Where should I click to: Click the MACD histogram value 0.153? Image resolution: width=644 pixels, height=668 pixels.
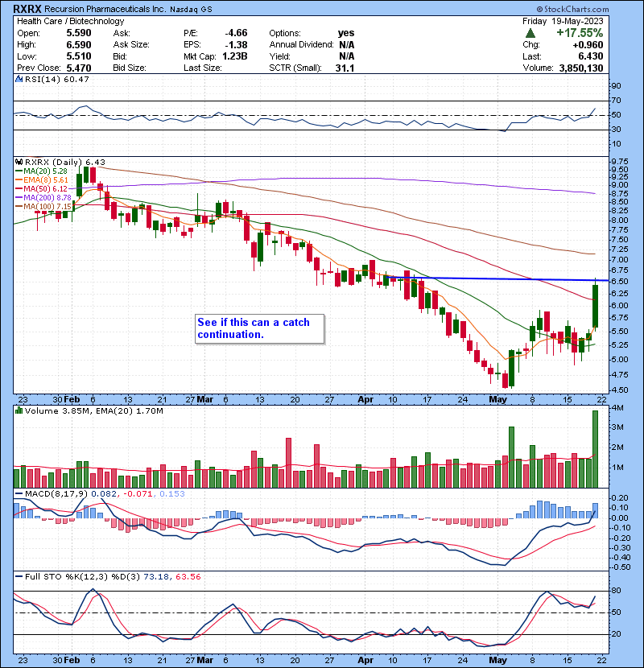pos(172,494)
